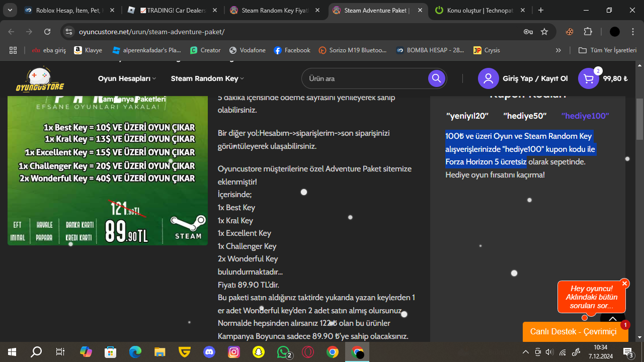This screenshot has width=644, height=362.
Task: Click the "Fiyatı 89.90 TL'dir." text
Action: tap(249, 285)
